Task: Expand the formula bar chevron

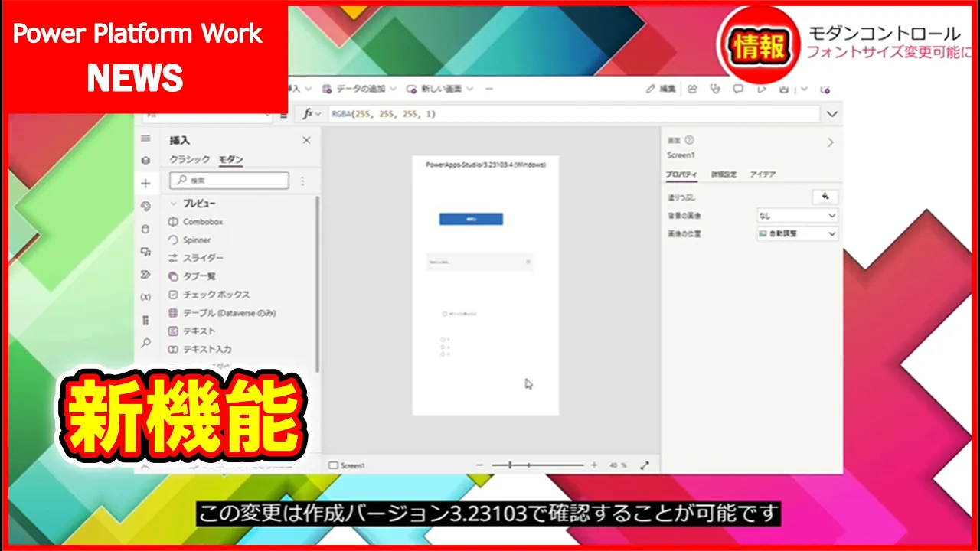Action: [x=832, y=114]
